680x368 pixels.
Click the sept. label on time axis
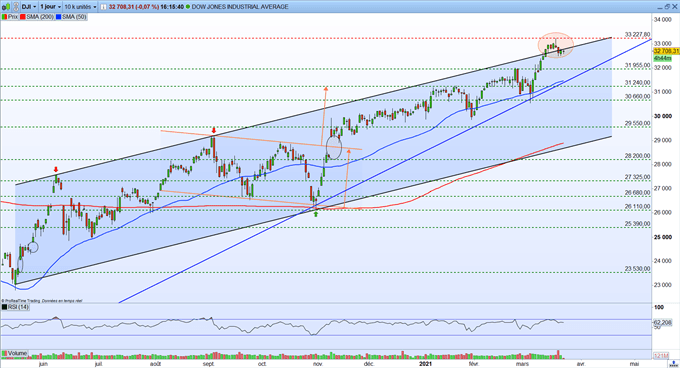[209, 364]
